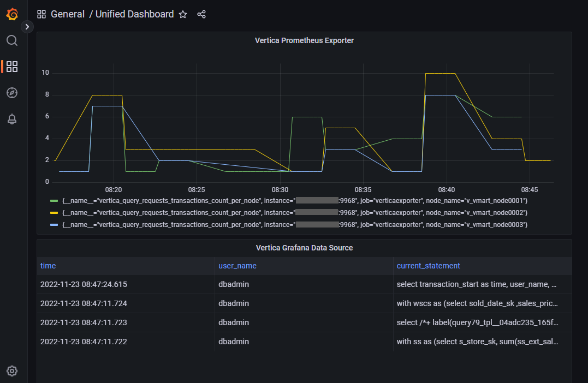Click the 10 y-axis value label
The height and width of the screenshot is (383, 588).
pyautogui.click(x=45, y=73)
